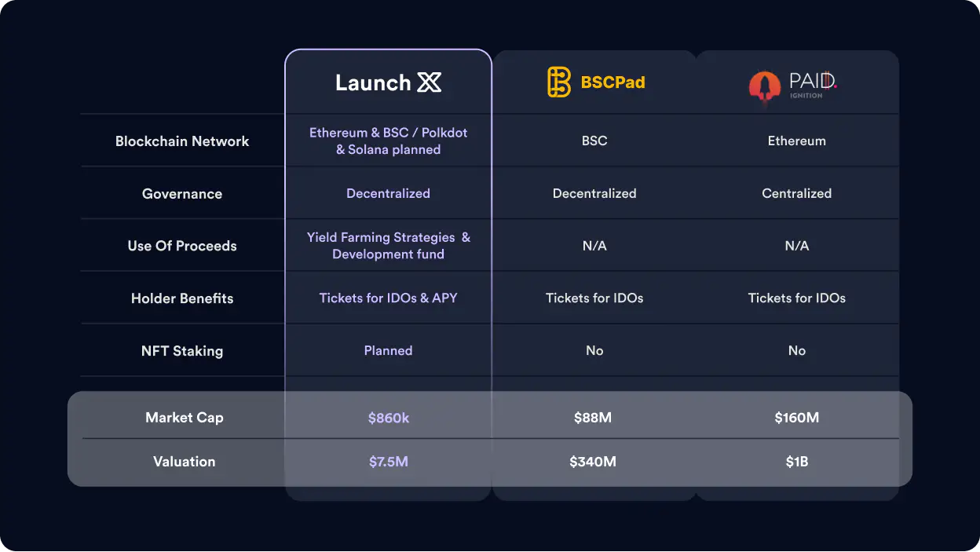Click Tickets for IDOs under BSCPad
The width and height of the screenshot is (980, 552).
[594, 298]
